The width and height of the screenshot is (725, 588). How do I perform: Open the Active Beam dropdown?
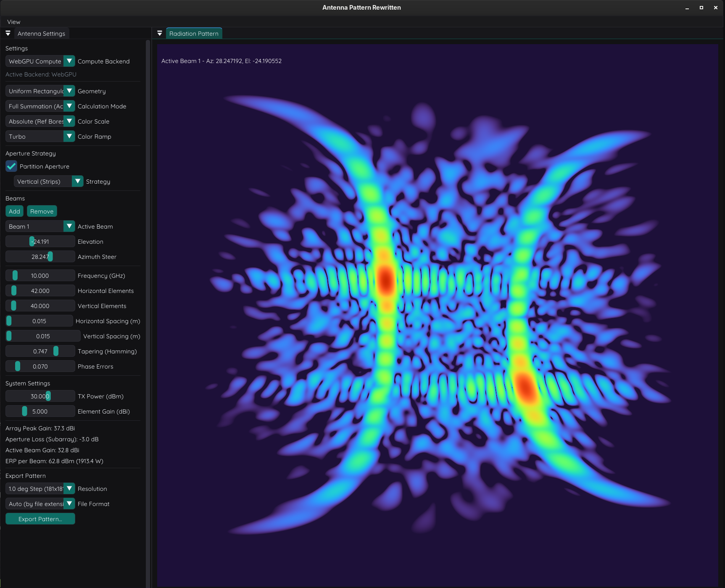(40, 226)
